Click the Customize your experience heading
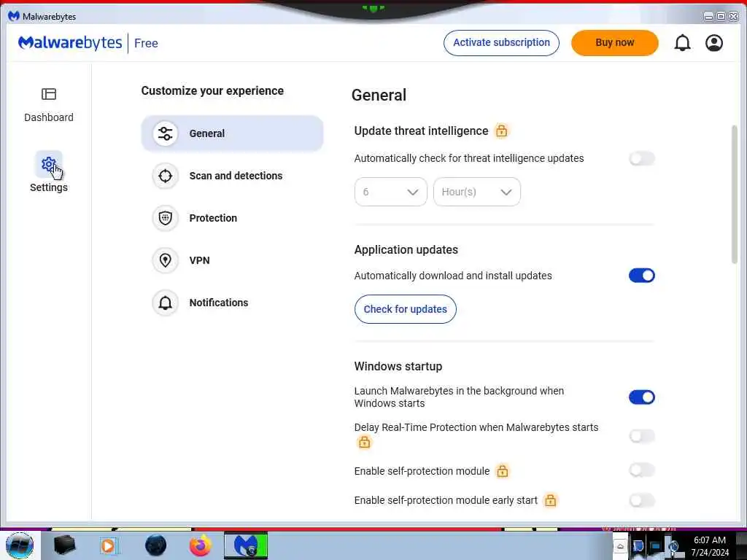The width and height of the screenshot is (747, 560). (212, 91)
